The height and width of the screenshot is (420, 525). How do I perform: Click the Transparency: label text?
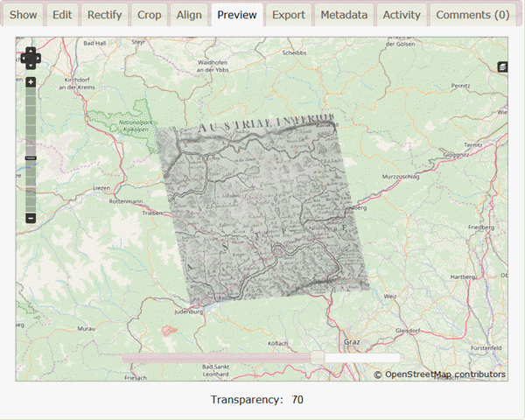click(247, 400)
